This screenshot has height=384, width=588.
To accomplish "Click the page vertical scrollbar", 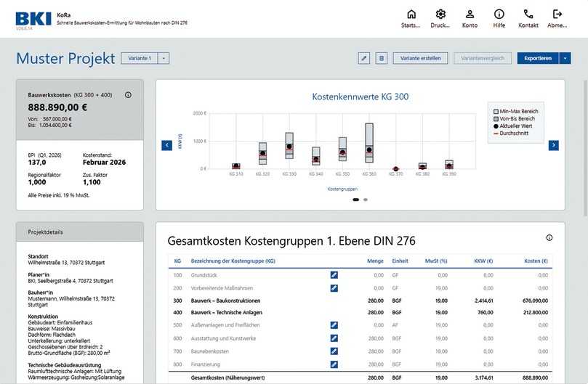I will 585,148.
